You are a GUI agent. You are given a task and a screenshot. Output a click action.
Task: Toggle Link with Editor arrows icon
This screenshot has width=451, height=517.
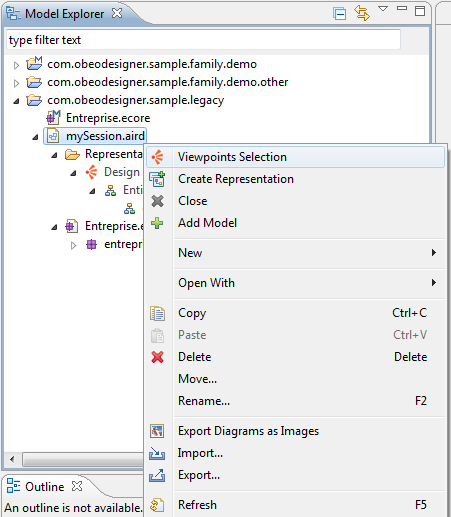362,13
